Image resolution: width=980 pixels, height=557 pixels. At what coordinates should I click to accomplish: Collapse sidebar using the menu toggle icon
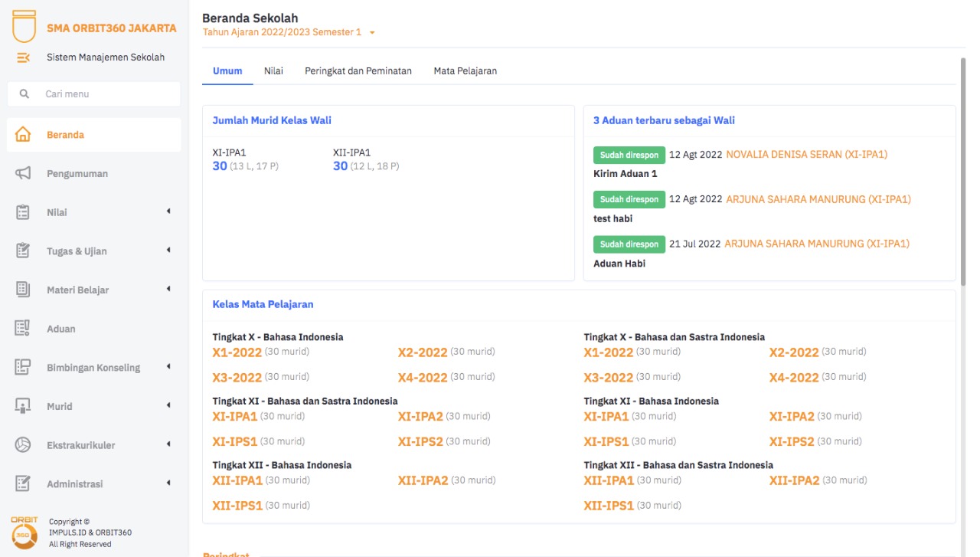pyautogui.click(x=23, y=57)
